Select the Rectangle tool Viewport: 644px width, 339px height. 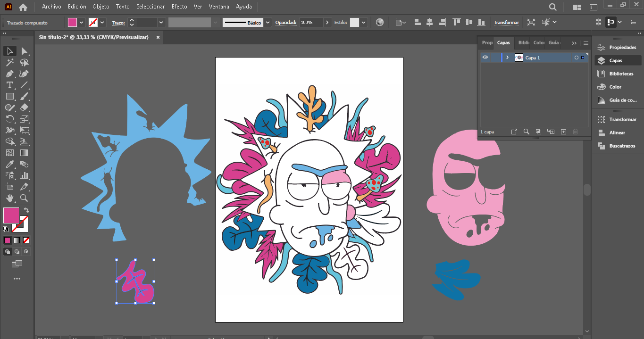tap(9, 96)
